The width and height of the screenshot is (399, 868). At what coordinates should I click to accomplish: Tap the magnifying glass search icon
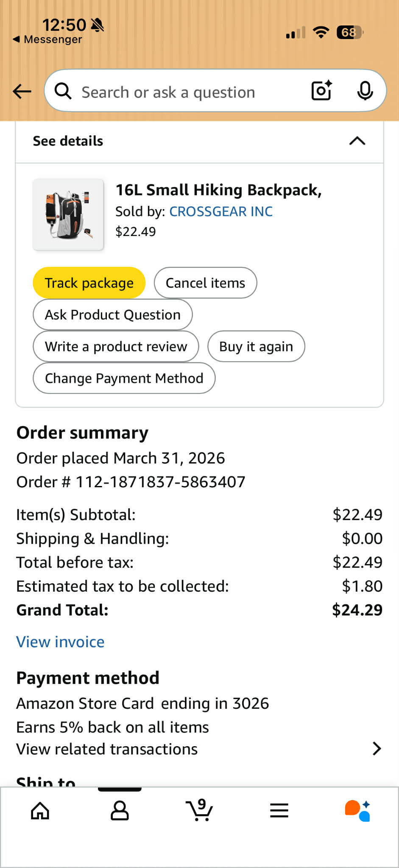63,91
